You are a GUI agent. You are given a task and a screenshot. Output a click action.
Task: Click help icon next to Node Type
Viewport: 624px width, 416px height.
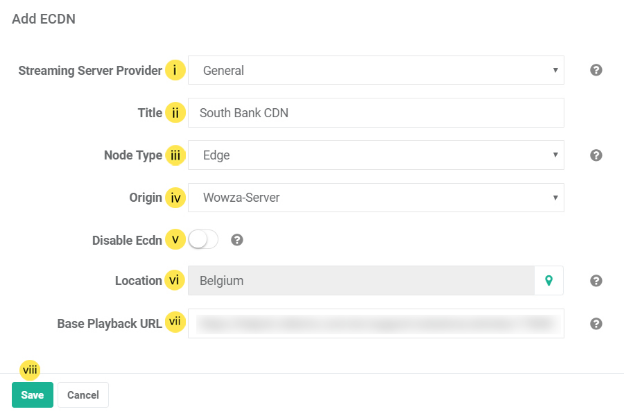(x=596, y=155)
